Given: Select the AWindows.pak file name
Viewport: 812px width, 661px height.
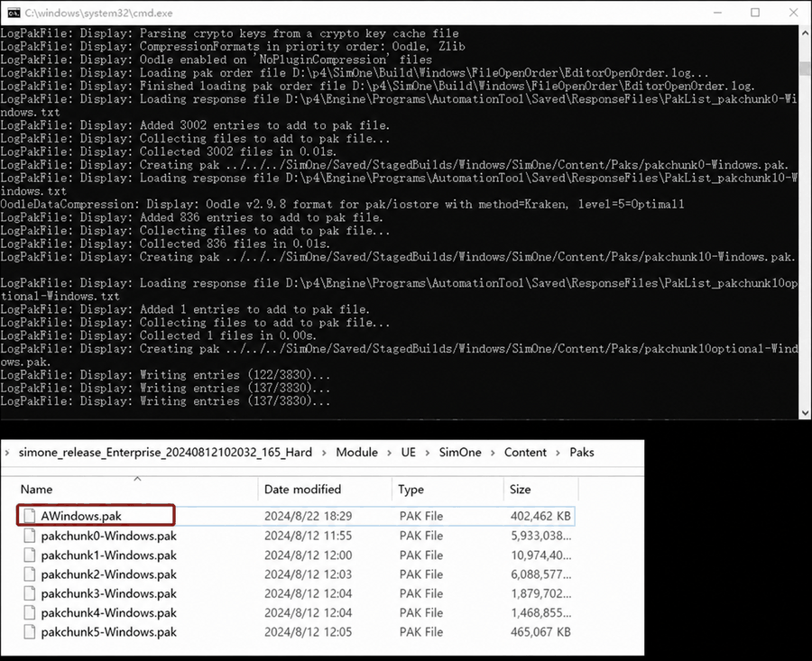Looking at the screenshot, I should click(x=81, y=516).
